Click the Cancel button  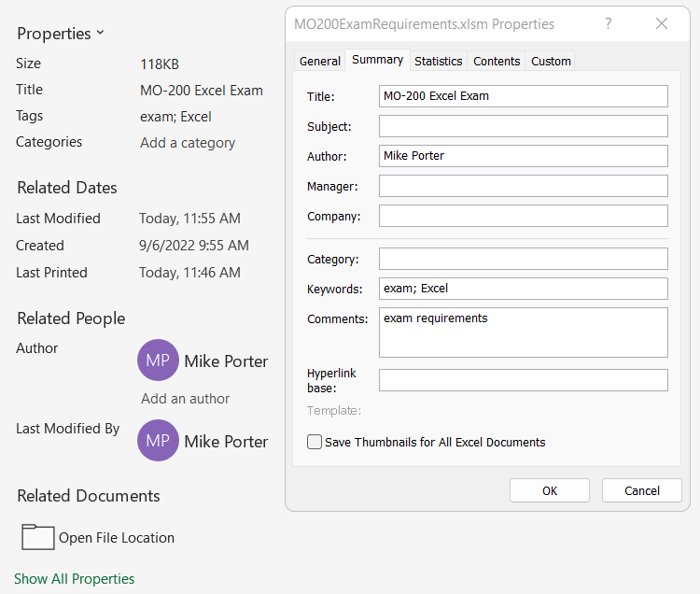click(641, 491)
